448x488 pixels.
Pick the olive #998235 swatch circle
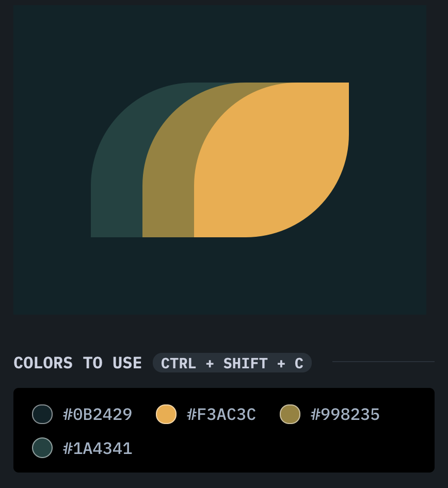click(x=290, y=414)
